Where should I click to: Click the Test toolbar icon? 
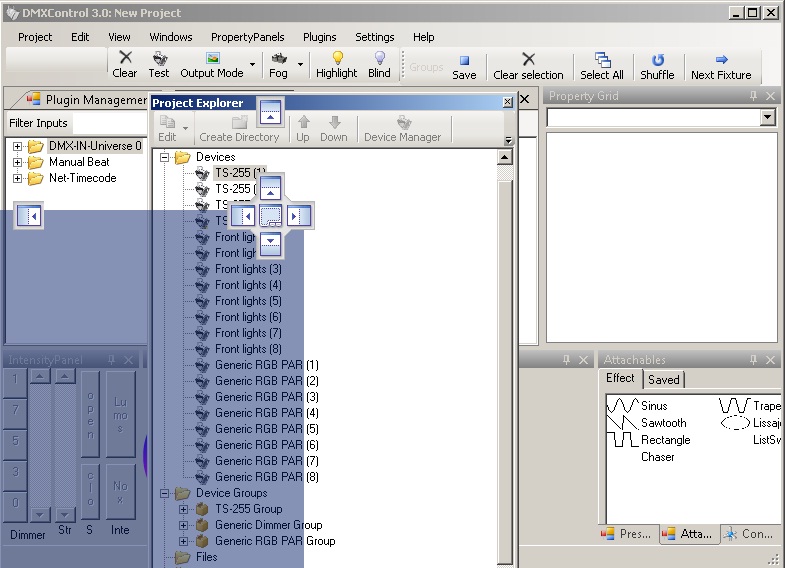159,59
